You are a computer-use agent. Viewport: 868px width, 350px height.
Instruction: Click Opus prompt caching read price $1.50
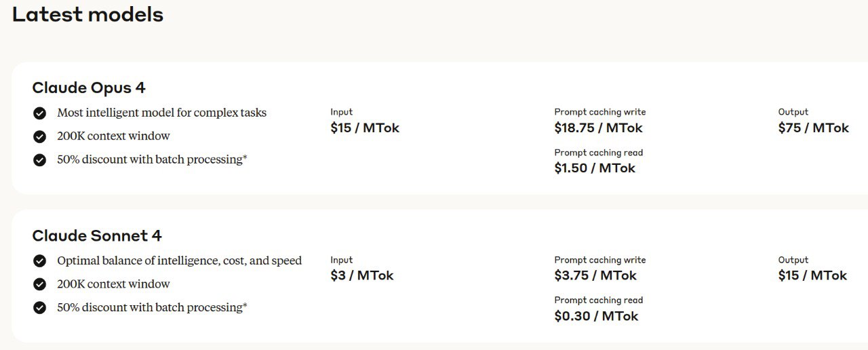point(595,168)
